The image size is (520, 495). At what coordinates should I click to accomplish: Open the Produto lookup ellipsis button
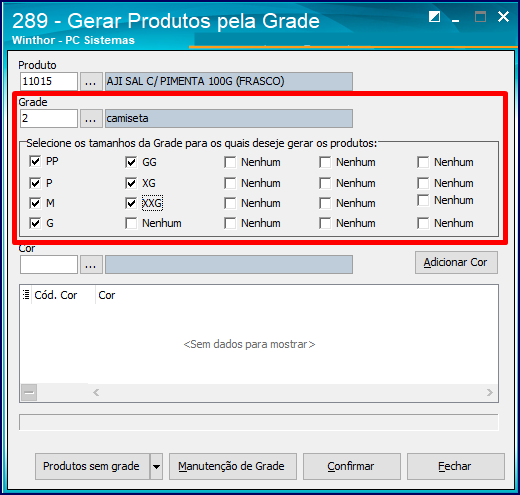coord(91,81)
